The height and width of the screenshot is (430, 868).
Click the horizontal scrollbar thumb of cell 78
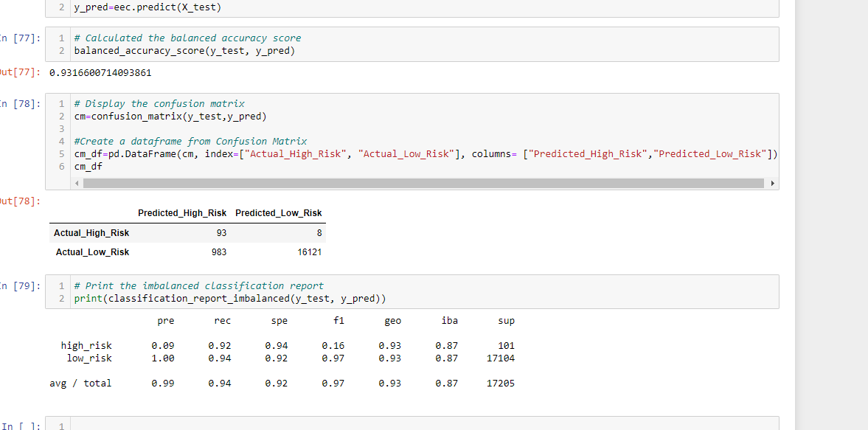(x=423, y=183)
